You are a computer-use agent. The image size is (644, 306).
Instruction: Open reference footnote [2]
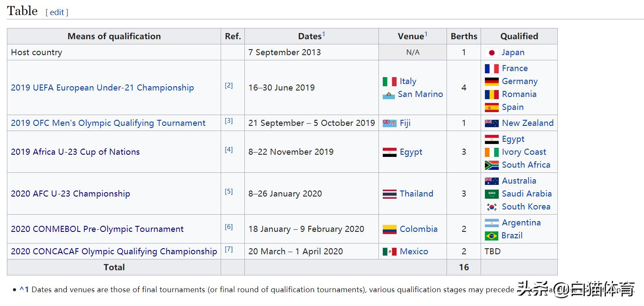[x=228, y=85]
